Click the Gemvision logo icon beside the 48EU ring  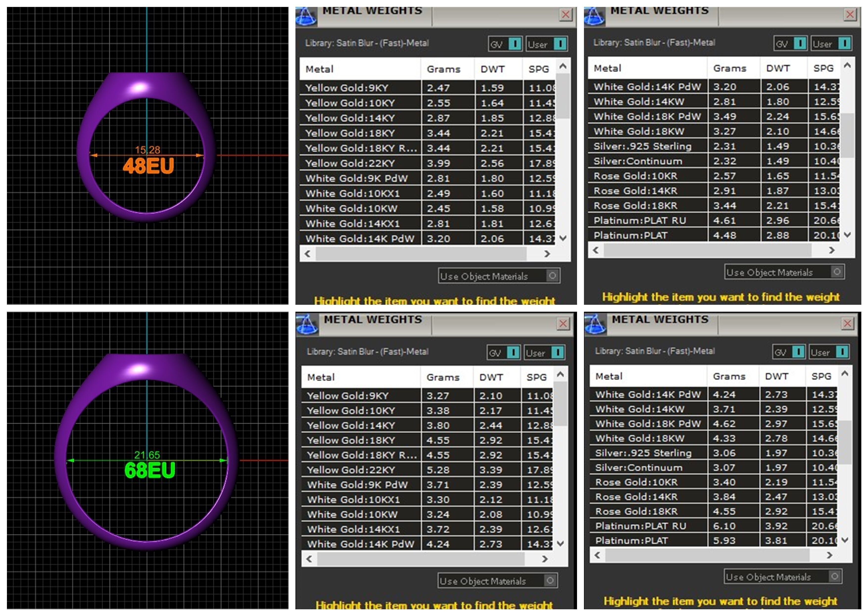(306, 17)
